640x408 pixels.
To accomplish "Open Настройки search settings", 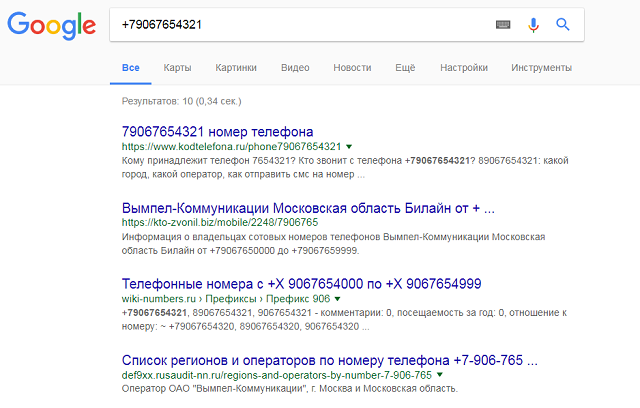I will pos(464,68).
